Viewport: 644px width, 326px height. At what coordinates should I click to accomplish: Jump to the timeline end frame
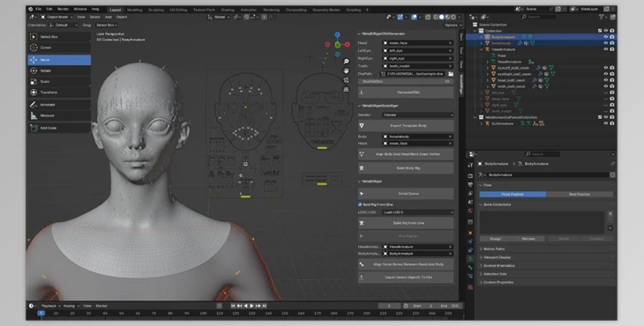(x=265, y=306)
